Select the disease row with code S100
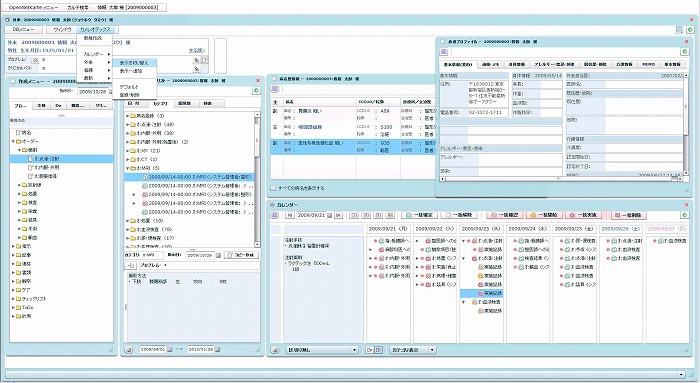The height and width of the screenshot is (383, 700). click(354, 130)
